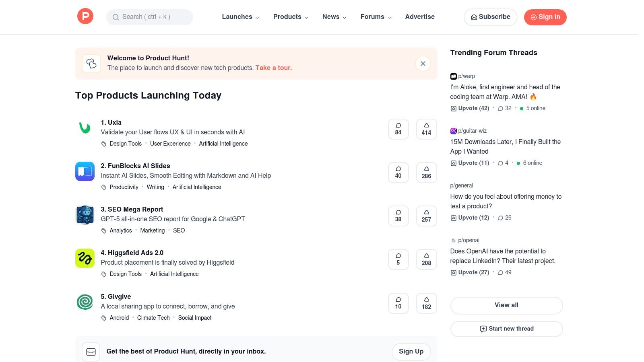The height and width of the screenshot is (362, 644).
Task: Click the newsletter Sign Up button
Action: click(411, 352)
